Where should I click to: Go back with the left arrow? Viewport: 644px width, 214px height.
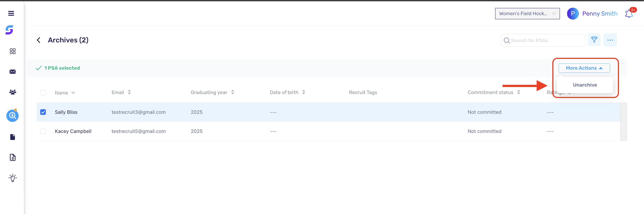click(39, 40)
